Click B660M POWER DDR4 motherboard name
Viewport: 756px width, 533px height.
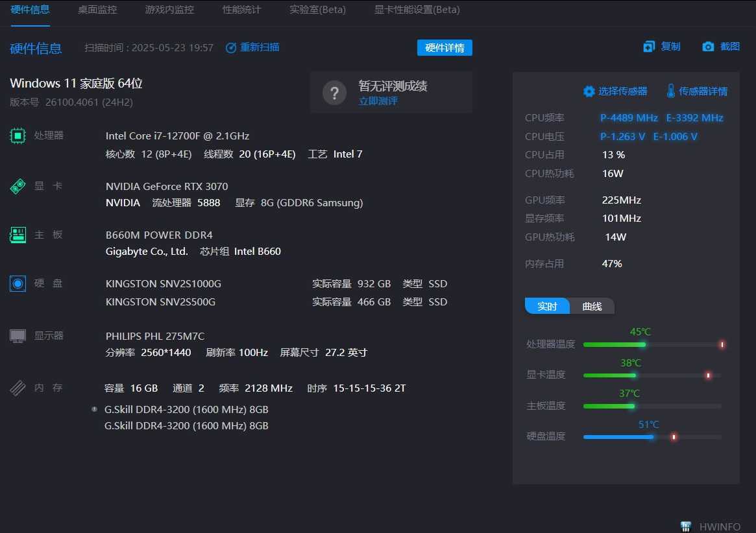pos(159,235)
